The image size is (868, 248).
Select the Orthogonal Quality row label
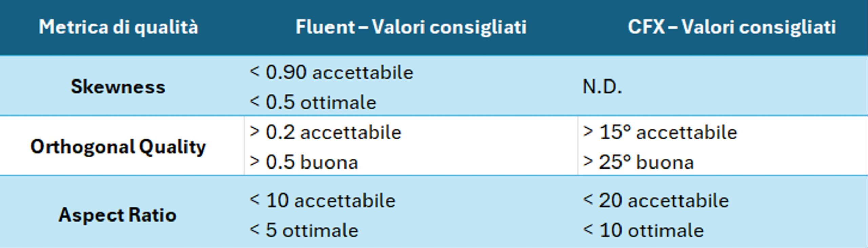click(x=118, y=147)
